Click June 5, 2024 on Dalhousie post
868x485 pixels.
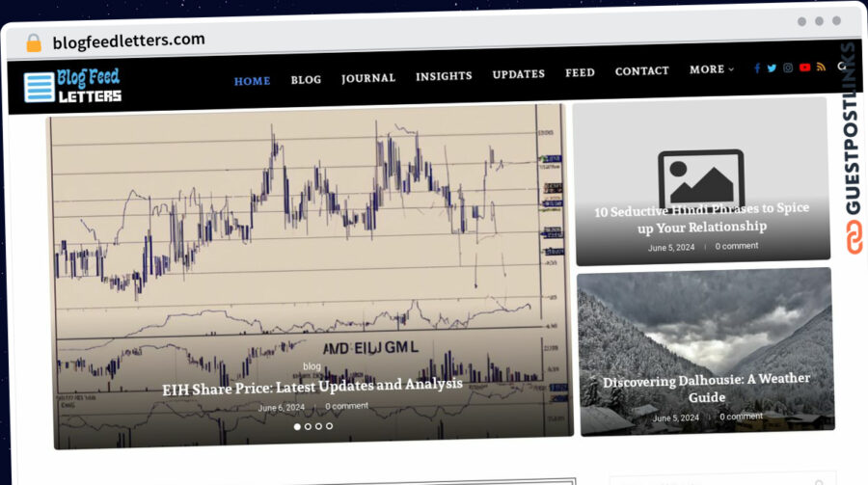pyautogui.click(x=675, y=418)
